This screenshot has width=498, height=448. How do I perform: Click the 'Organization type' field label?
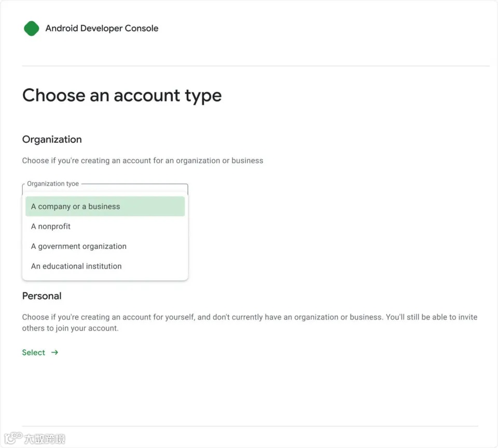click(x=53, y=184)
